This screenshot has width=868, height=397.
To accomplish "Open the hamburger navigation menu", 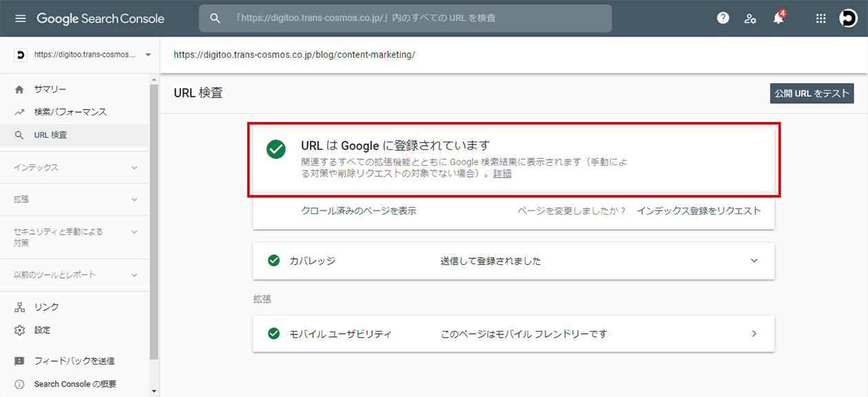I will (x=20, y=19).
